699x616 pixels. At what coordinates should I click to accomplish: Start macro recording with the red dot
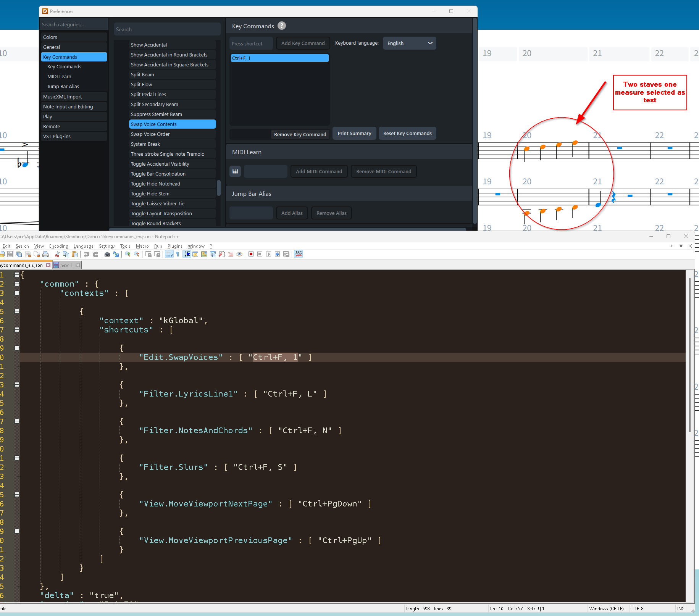[251, 254]
